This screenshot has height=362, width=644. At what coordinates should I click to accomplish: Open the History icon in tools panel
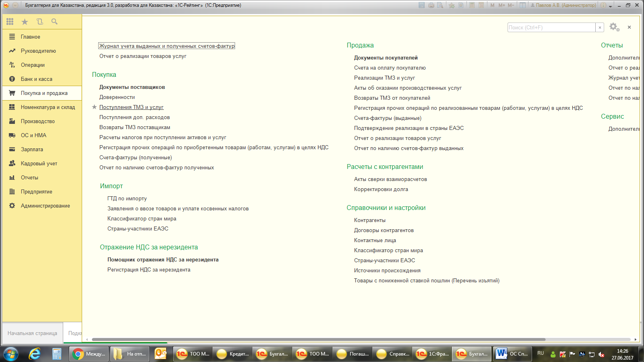pyautogui.click(x=39, y=22)
